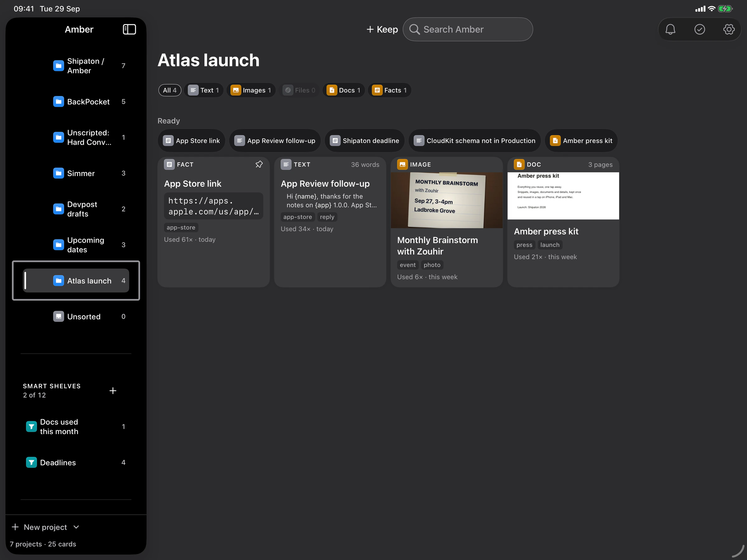Screen dimensions: 747x560
Task: Click the press tag on press kit card
Action: click(x=524, y=245)
